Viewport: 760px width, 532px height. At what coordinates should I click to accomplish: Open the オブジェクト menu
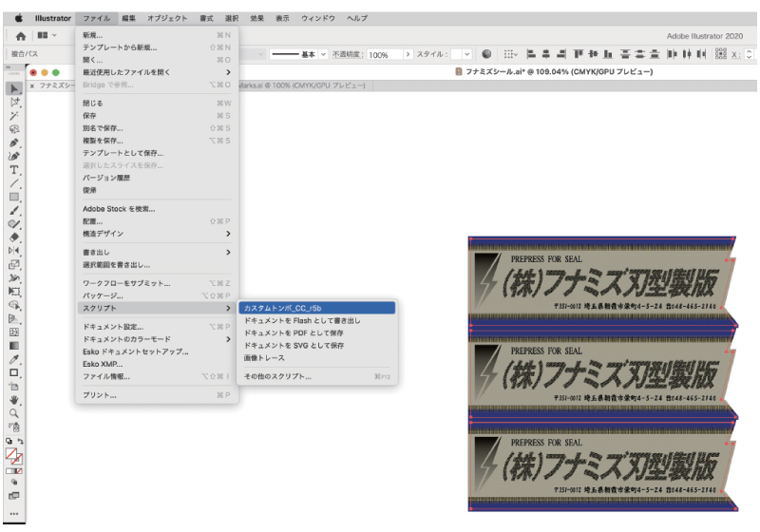pos(167,18)
